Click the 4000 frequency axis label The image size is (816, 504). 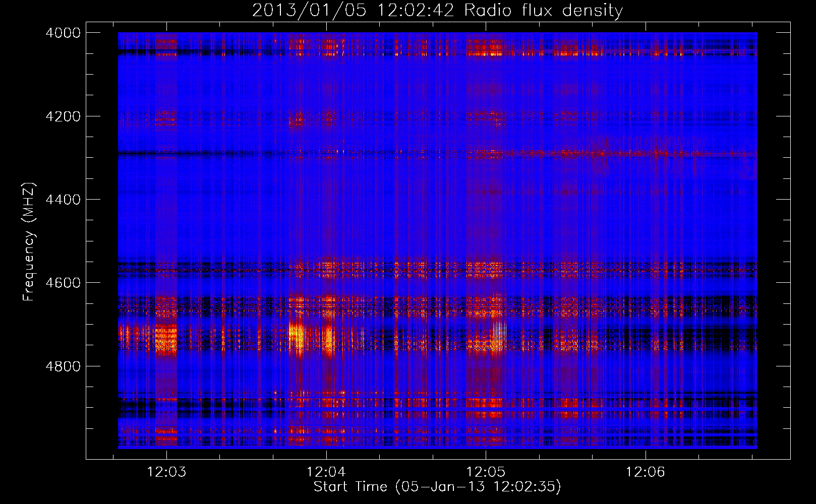click(x=63, y=33)
